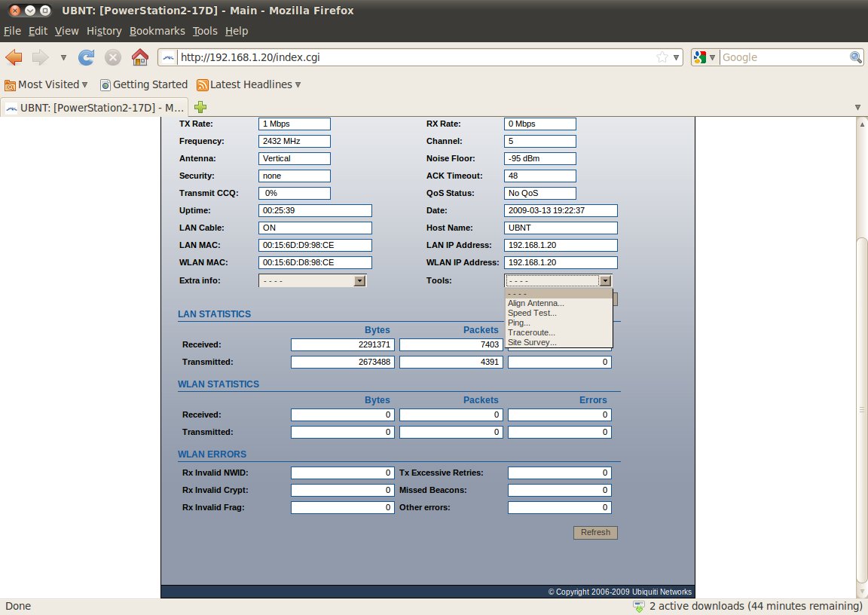The width and height of the screenshot is (868, 615).
Task: Click the bookmark star in address bar
Action: tap(662, 57)
